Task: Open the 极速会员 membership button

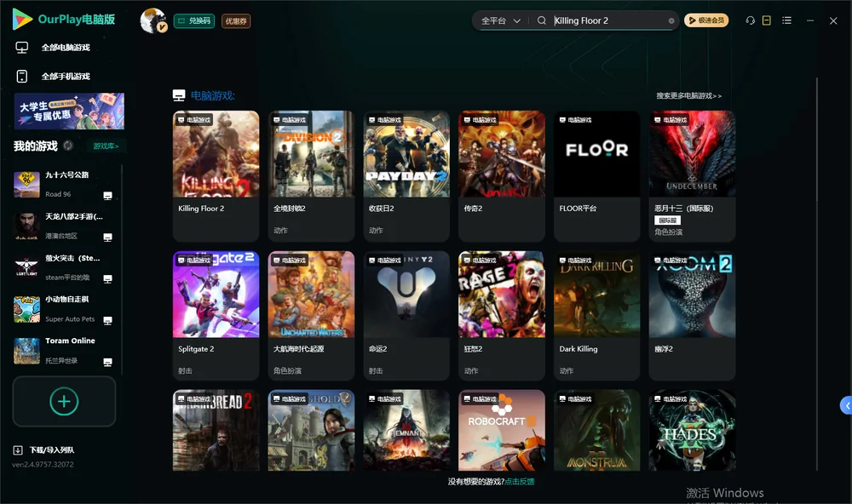Action: tap(706, 20)
